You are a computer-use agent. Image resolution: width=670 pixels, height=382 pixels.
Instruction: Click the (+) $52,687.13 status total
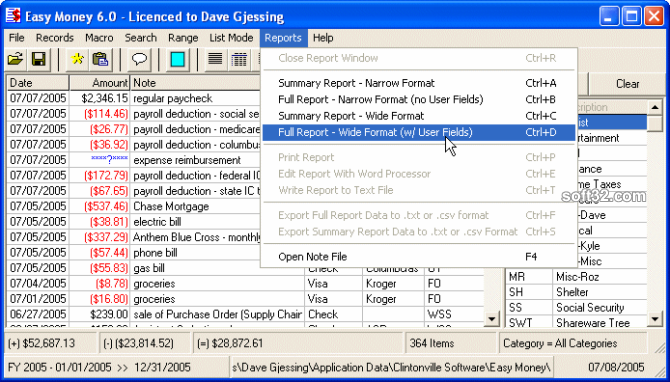coord(50,343)
